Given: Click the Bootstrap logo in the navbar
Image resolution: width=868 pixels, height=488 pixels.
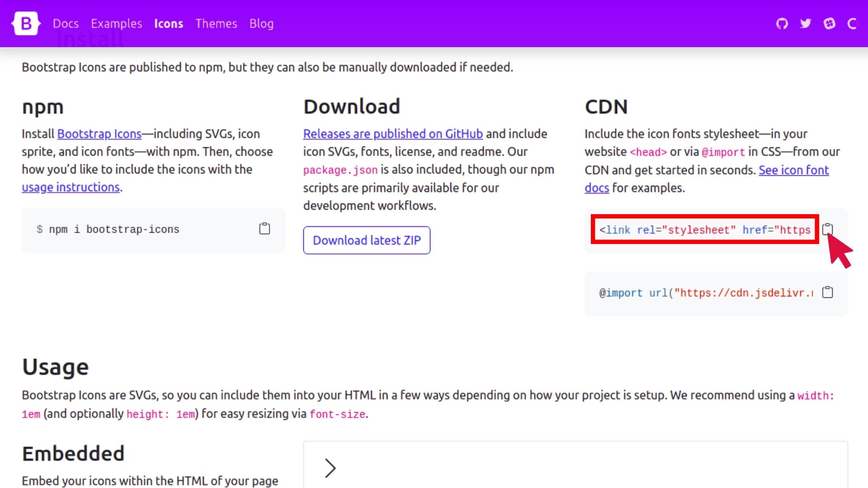Looking at the screenshot, I should 26,23.
